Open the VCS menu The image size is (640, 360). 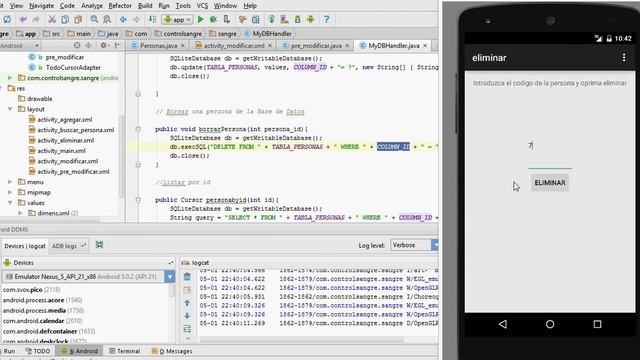[x=202, y=6]
